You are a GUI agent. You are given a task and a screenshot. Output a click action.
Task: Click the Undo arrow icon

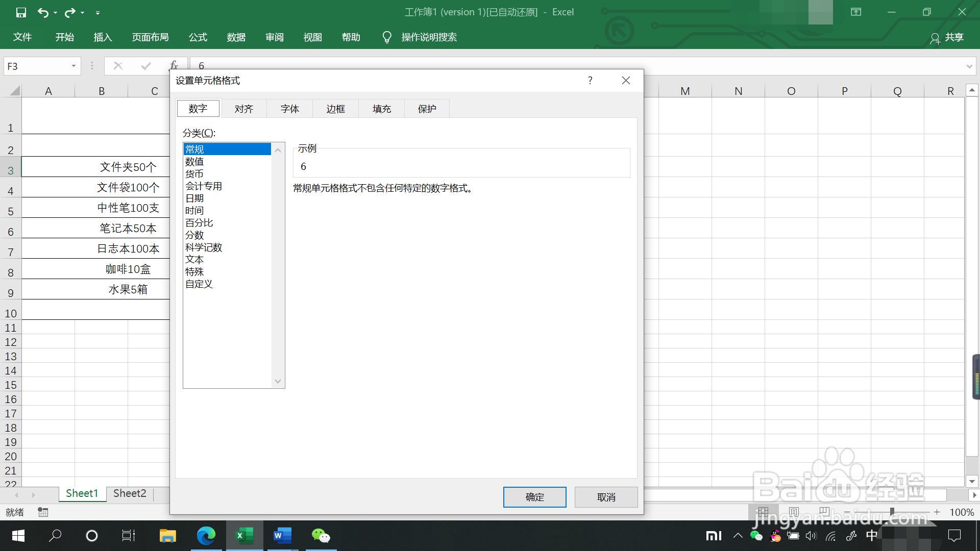click(43, 12)
